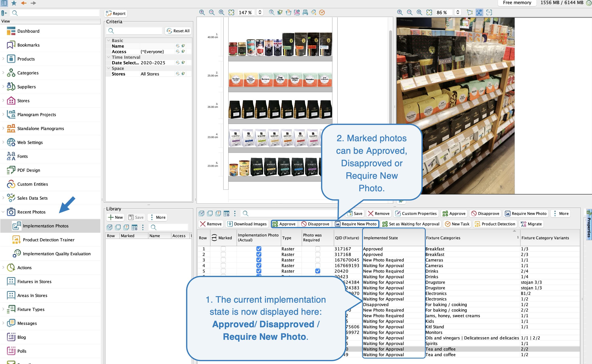
Task: Open PDF Design in sidebar
Action: tap(28, 170)
